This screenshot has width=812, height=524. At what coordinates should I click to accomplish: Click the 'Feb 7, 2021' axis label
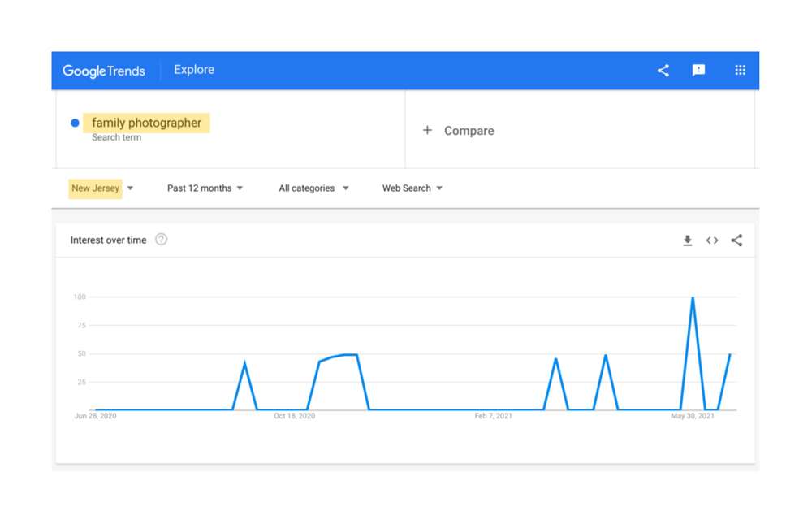pos(493,416)
